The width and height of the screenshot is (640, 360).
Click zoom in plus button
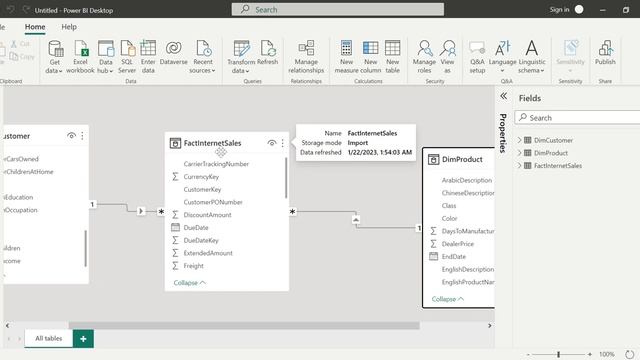point(590,354)
